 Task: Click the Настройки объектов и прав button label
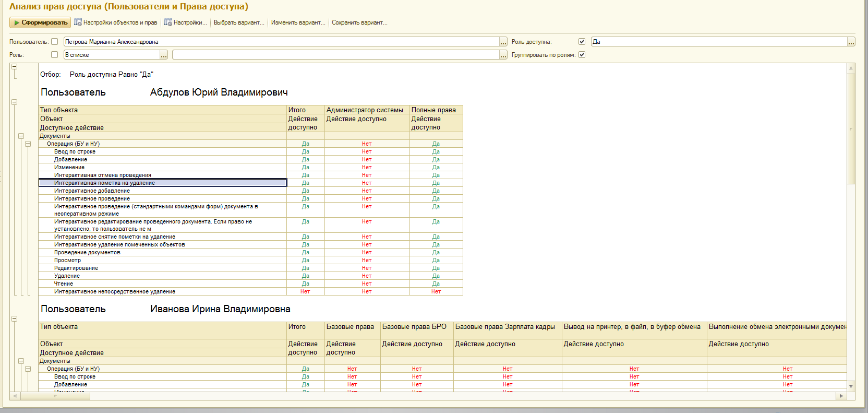coord(120,22)
